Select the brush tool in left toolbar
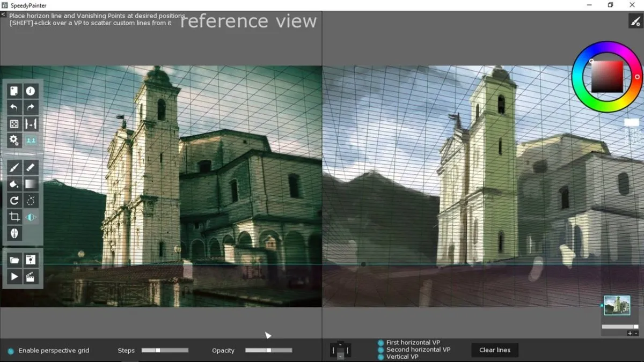Viewport: 644px width, 362px height. pos(14,168)
